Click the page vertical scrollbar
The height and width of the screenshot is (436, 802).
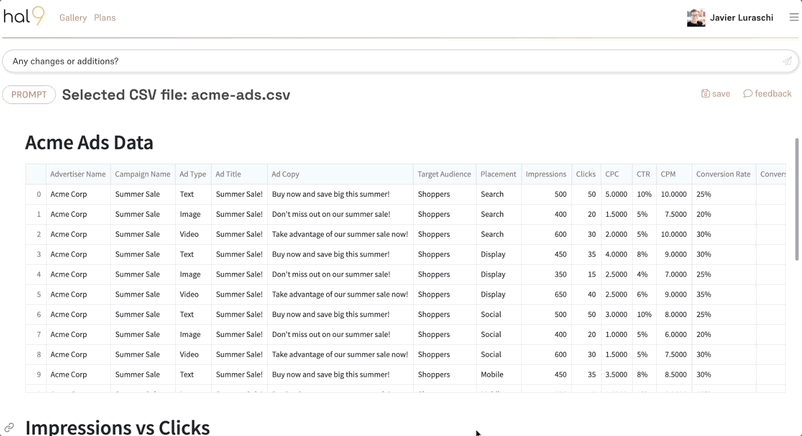pyautogui.click(x=797, y=200)
